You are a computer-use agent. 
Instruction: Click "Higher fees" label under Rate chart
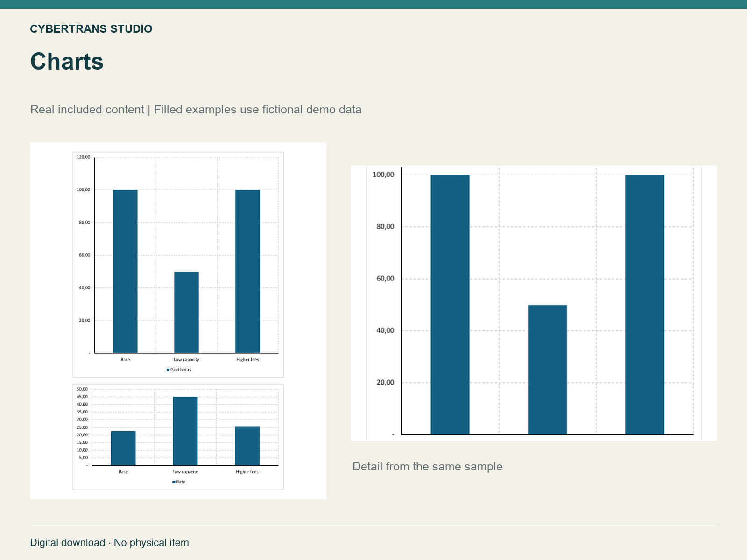tap(247, 472)
